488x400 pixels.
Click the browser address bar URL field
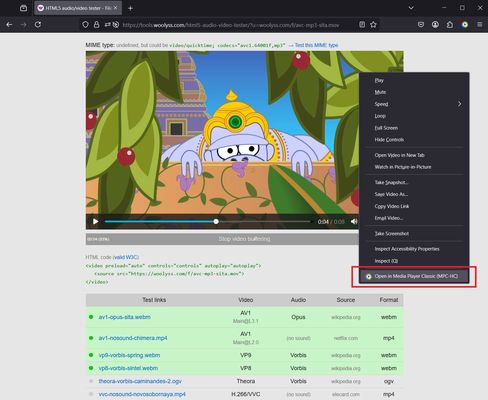tap(231, 25)
